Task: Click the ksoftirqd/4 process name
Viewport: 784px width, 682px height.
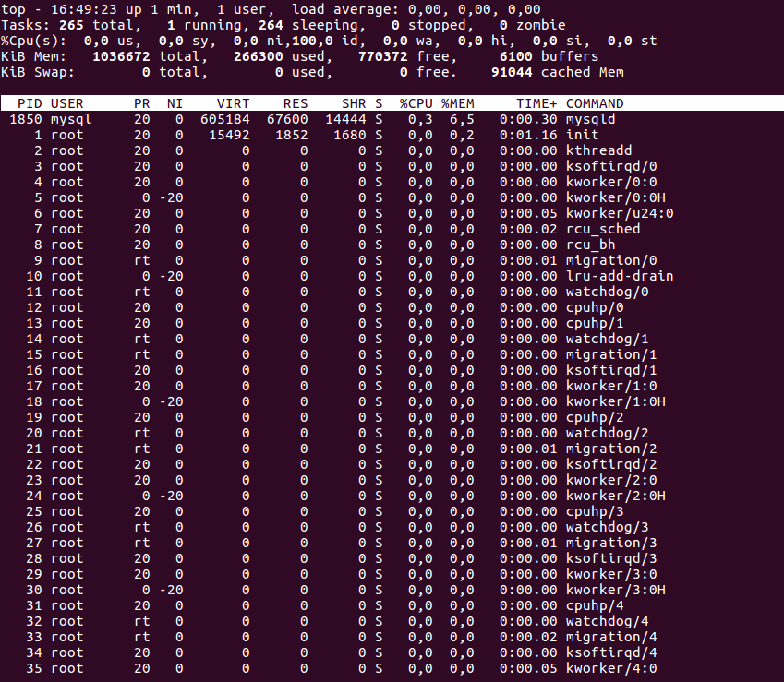Action: 611,652
